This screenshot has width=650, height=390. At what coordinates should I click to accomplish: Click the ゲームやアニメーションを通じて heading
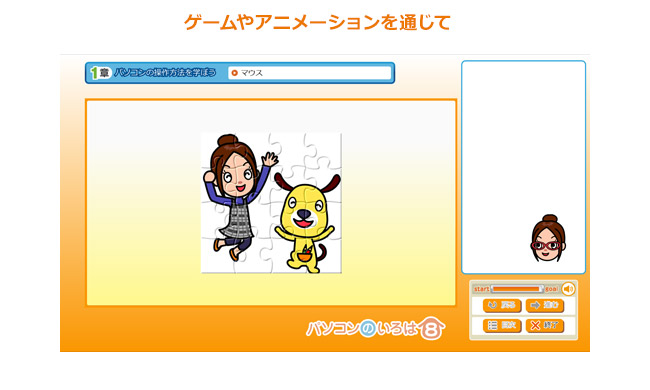pyautogui.click(x=318, y=22)
